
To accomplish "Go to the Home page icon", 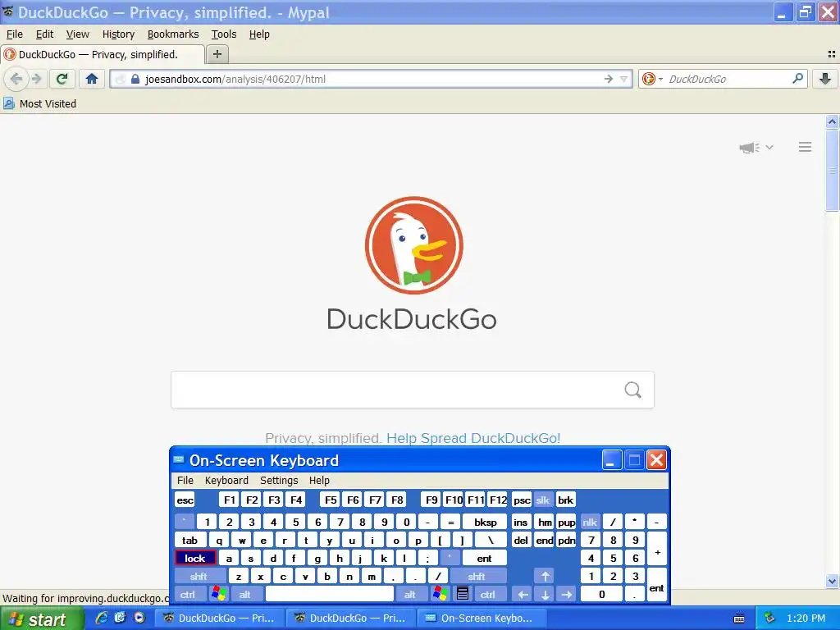I will click(92, 80).
